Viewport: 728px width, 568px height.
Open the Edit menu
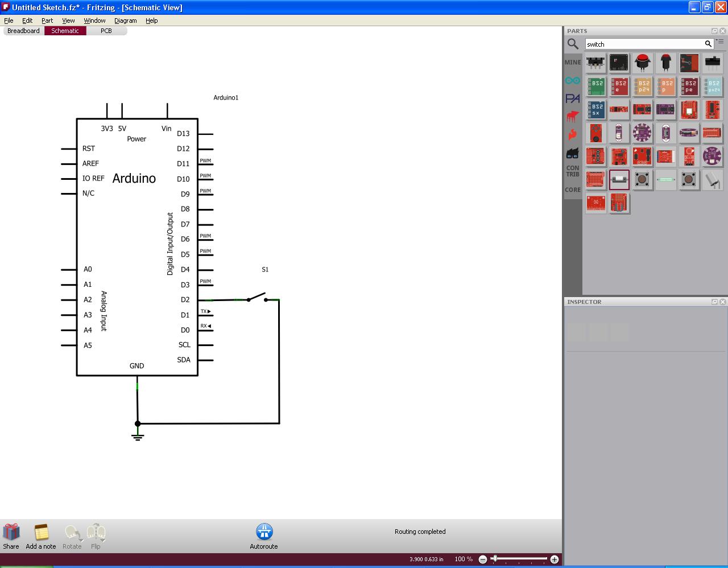(x=27, y=20)
